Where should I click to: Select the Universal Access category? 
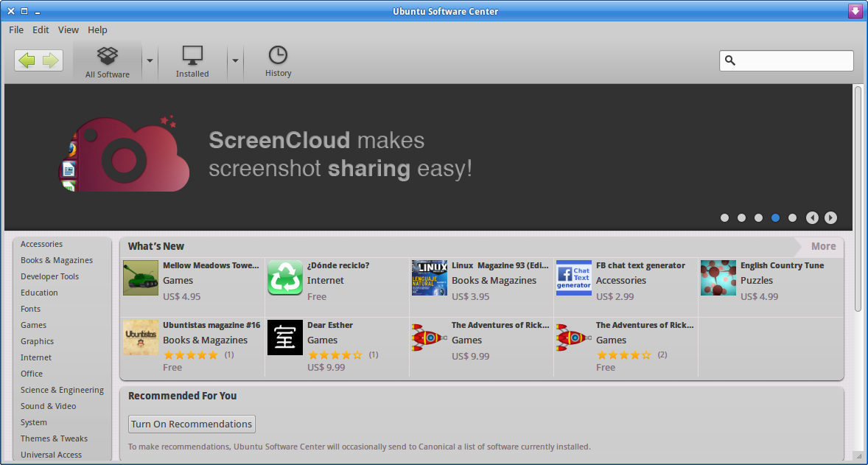click(51, 455)
